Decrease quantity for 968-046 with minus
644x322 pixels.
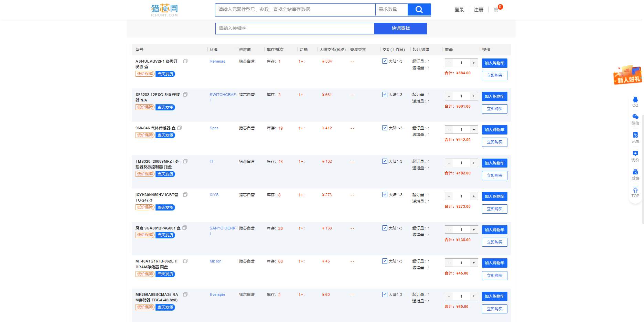click(x=449, y=130)
